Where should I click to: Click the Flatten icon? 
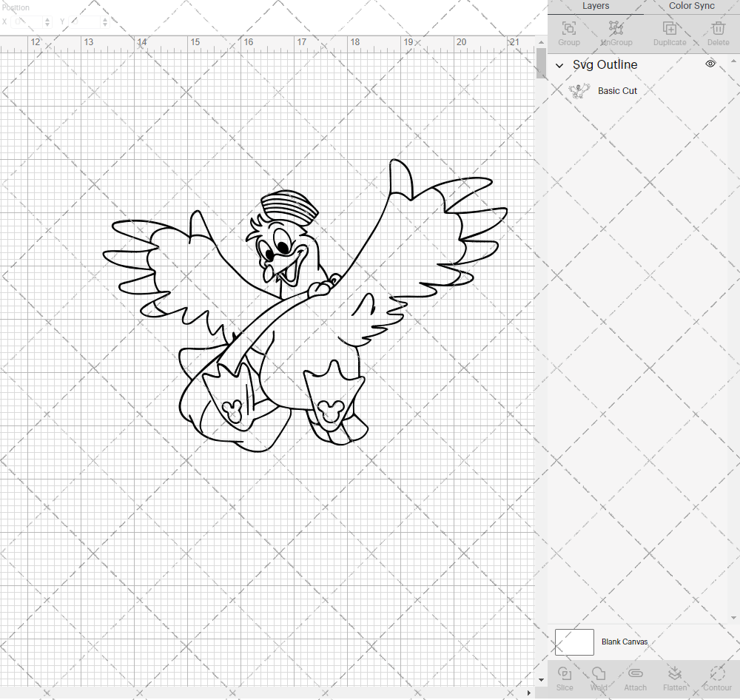pyautogui.click(x=674, y=678)
